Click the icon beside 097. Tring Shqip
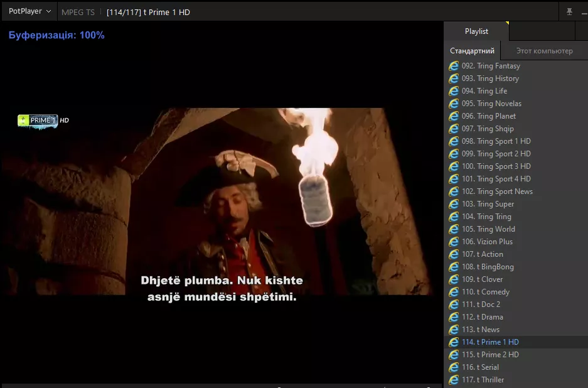588x388 pixels. coord(454,129)
